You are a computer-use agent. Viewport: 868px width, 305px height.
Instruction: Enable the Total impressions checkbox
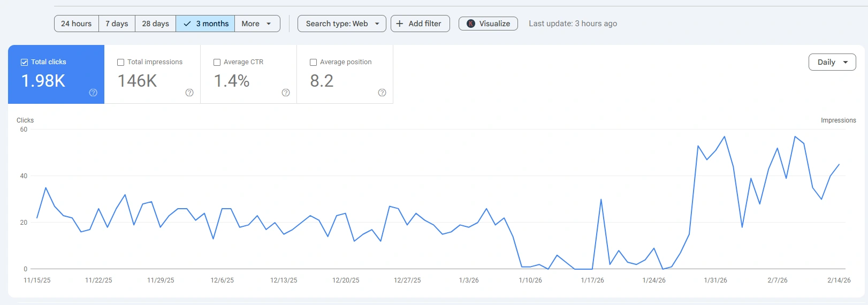coord(120,62)
